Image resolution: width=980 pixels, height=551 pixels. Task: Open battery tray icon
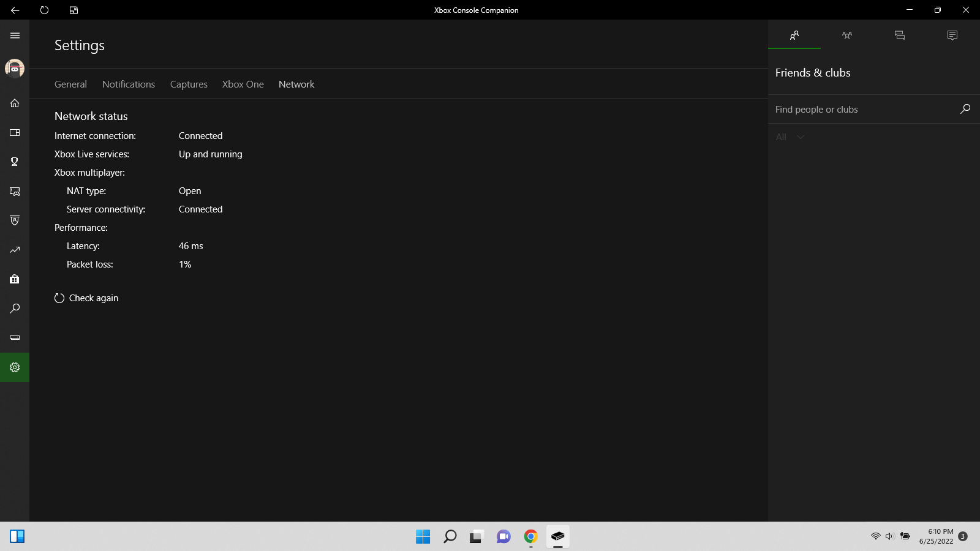pos(905,536)
